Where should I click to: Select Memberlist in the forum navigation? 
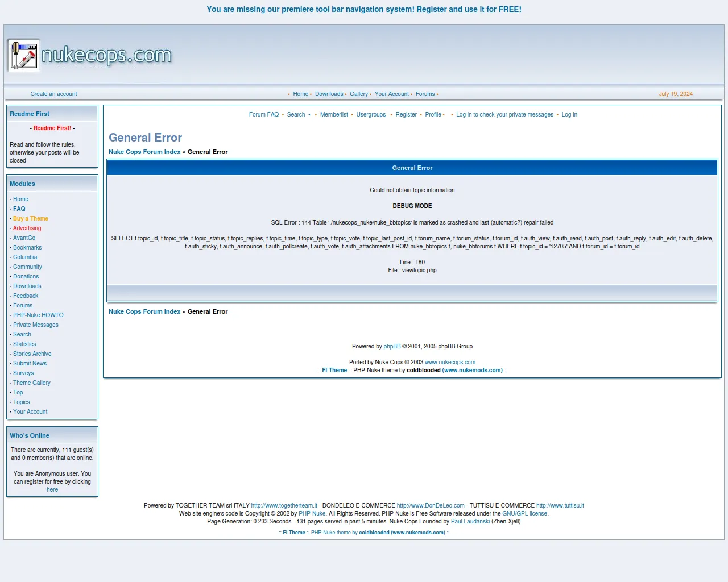point(334,115)
